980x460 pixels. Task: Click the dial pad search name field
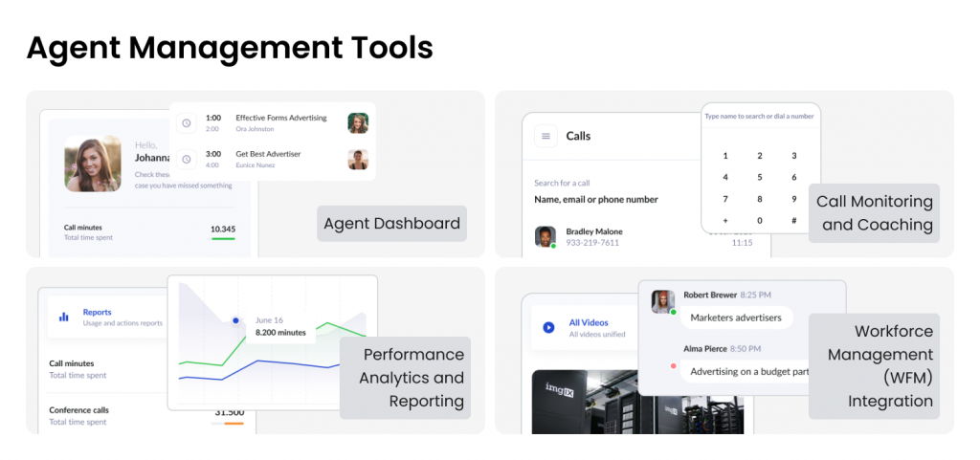[x=759, y=117]
